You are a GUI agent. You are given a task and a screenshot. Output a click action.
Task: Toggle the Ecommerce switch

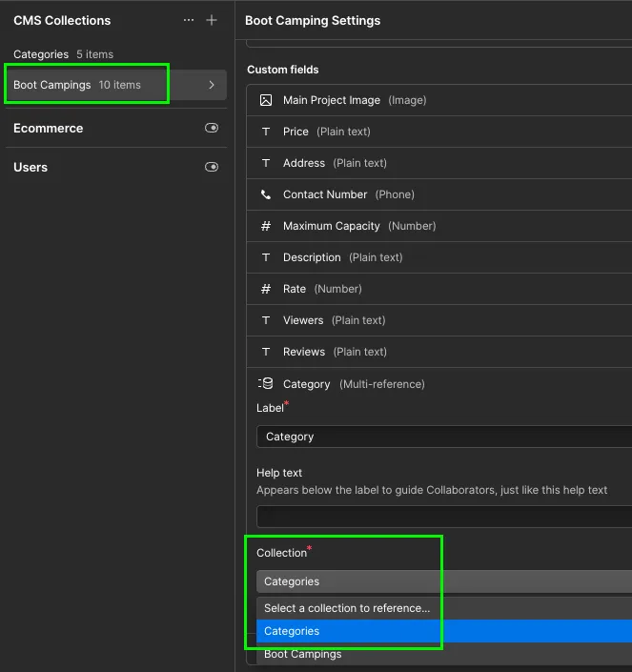(x=212, y=128)
